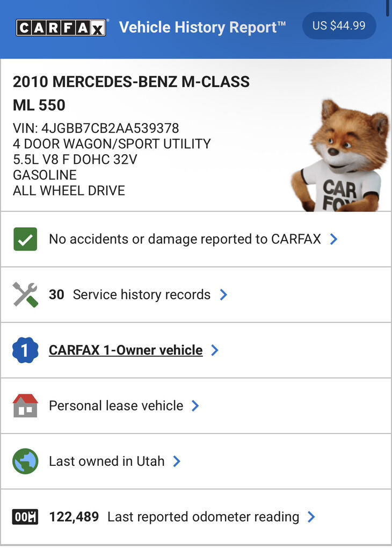Click the globe location icon
Screen dimensions: 392x548
pyautogui.click(x=25, y=461)
